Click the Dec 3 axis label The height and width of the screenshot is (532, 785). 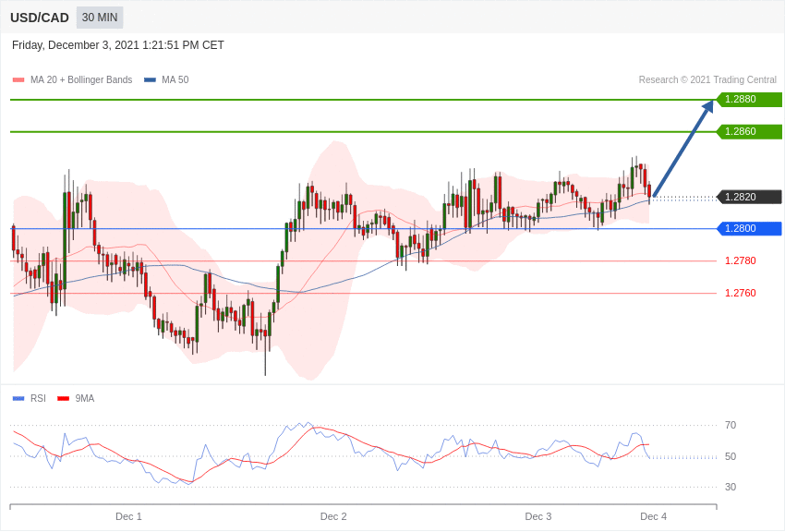(x=538, y=516)
